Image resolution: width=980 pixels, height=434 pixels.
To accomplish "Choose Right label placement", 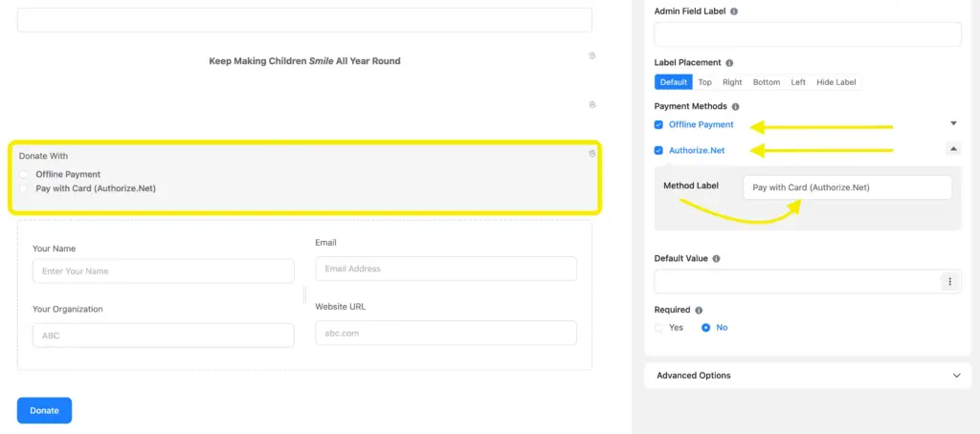I will [x=732, y=82].
